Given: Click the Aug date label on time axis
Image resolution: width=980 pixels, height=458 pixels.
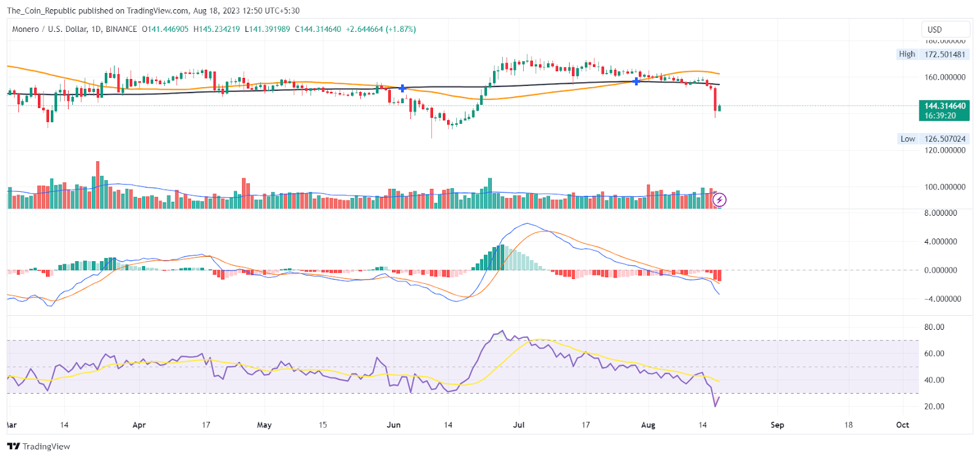Looking at the screenshot, I should pyautogui.click(x=648, y=425).
